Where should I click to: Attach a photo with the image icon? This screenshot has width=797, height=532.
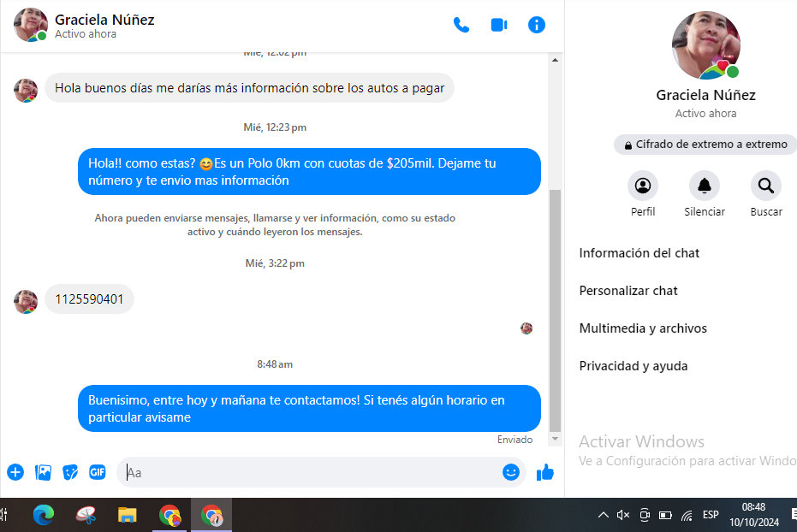(x=43, y=472)
